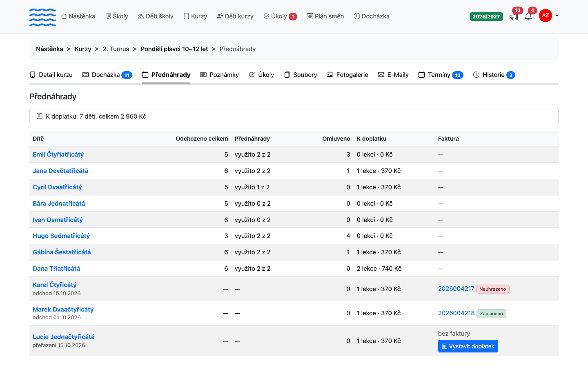Open Kurzy in the top navigation

coord(195,16)
